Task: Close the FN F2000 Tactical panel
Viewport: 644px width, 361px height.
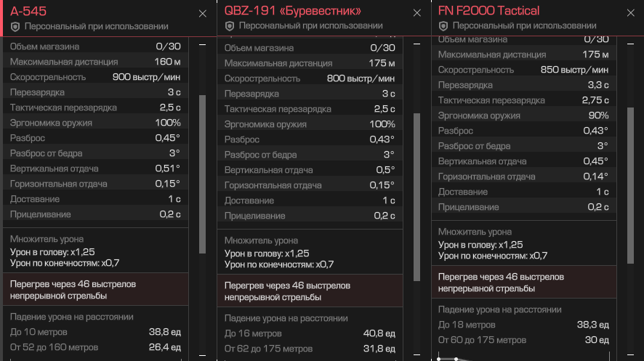Action: click(631, 13)
